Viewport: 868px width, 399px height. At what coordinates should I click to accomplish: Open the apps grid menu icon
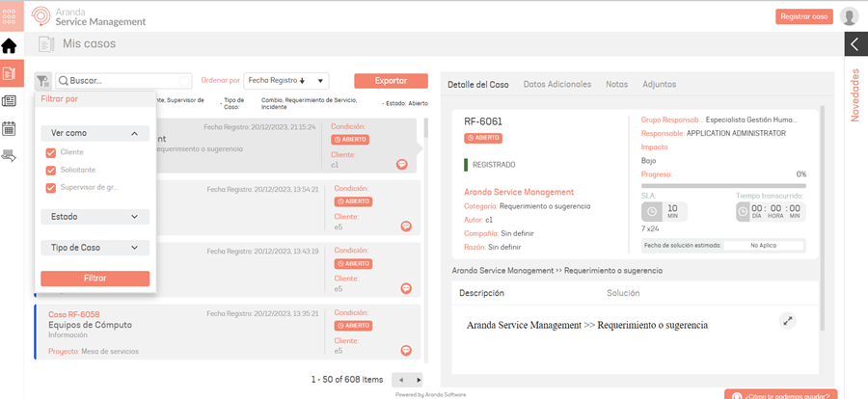pos(10,15)
